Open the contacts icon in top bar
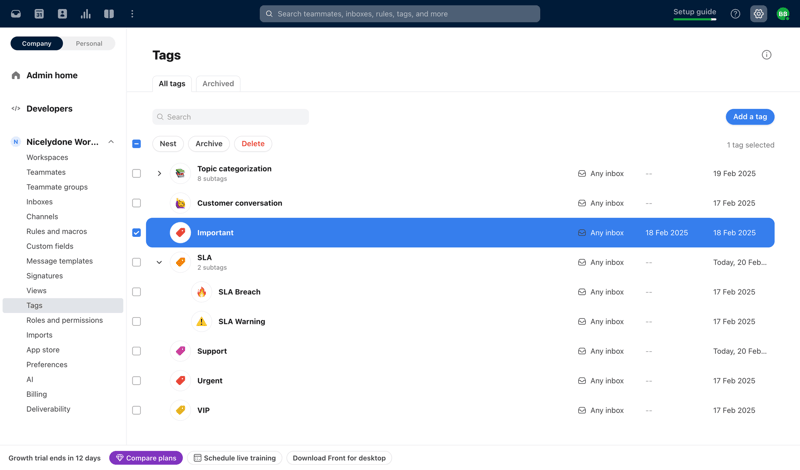This screenshot has height=470, width=800. point(62,14)
